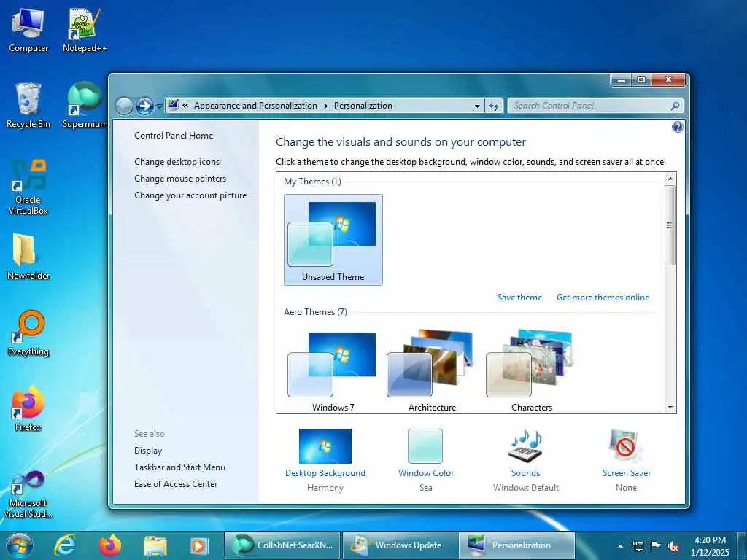
Task: Select the Architecture theme
Action: [x=432, y=370]
